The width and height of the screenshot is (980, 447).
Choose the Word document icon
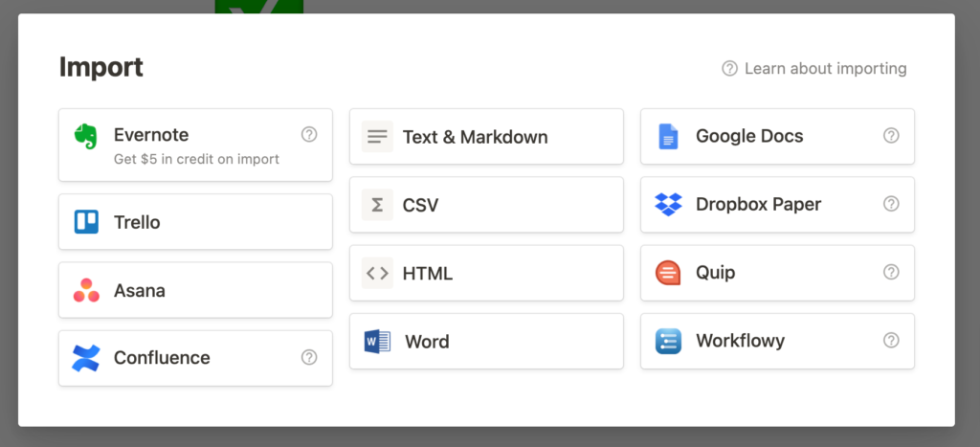coord(377,342)
